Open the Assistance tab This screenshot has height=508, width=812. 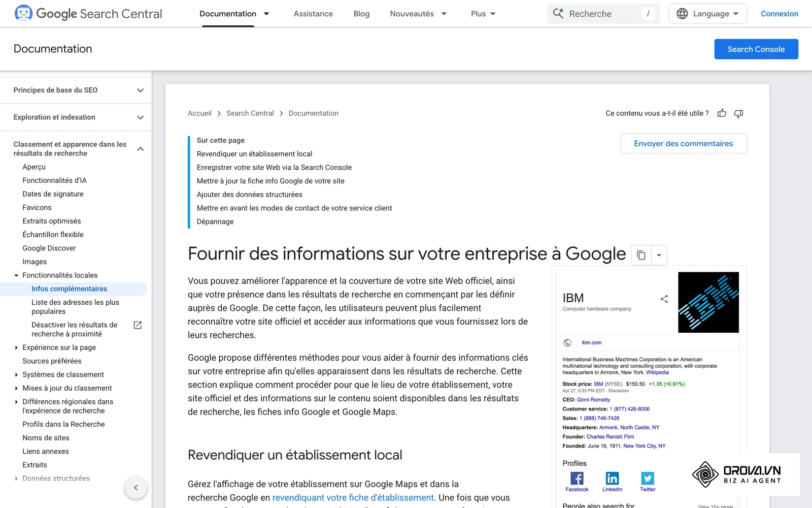313,14
